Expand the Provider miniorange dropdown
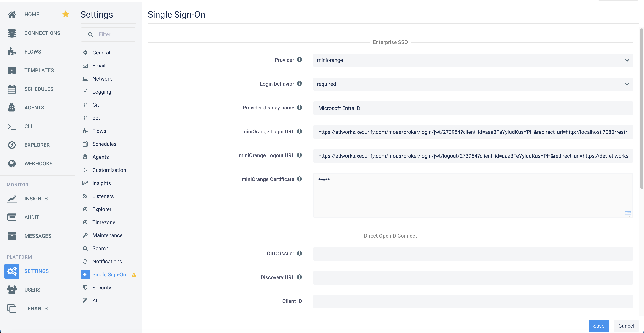The width and height of the screenshot is (644, 333). pos(473,60)
